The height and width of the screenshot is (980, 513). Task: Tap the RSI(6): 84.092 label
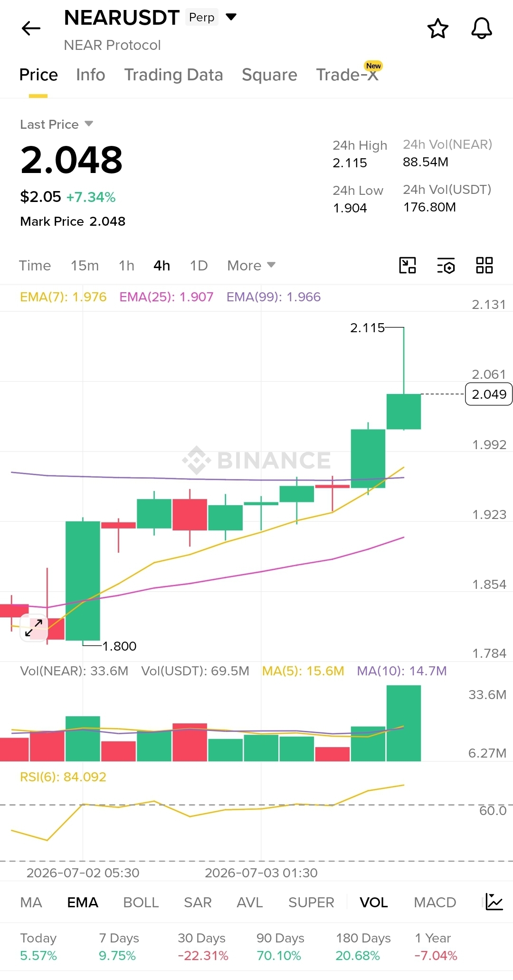(63, 777)
